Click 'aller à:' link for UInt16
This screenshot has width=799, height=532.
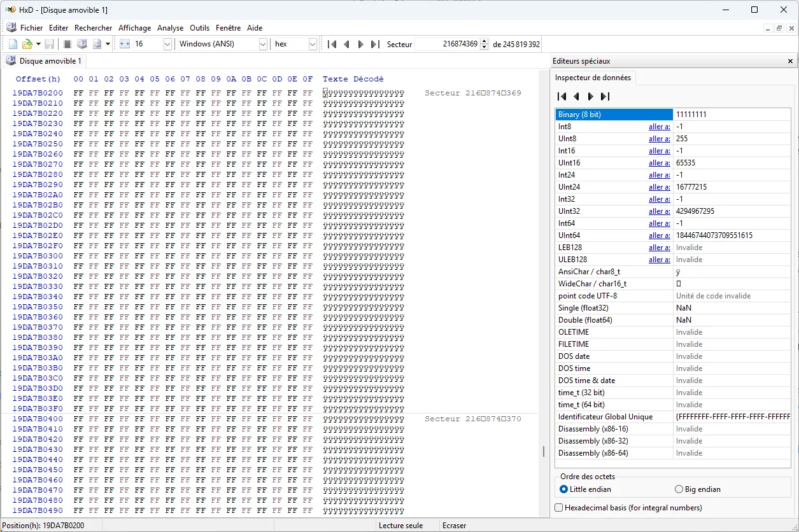point(659,163)
